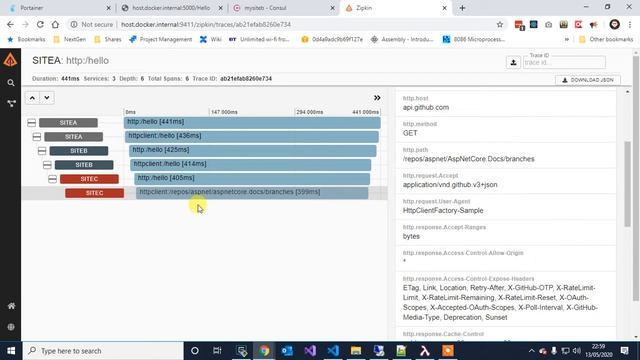Open Other bookmarks folder

click(606, 39)
